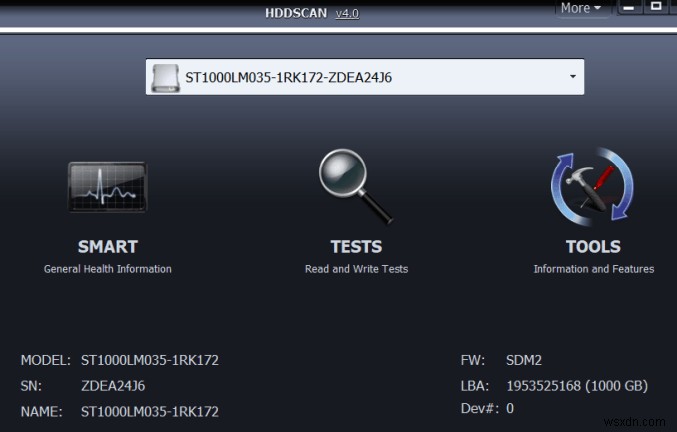Viewport: 677px width, 432px height.
Task: Click General Health Information text
Action: click(108, 269)
